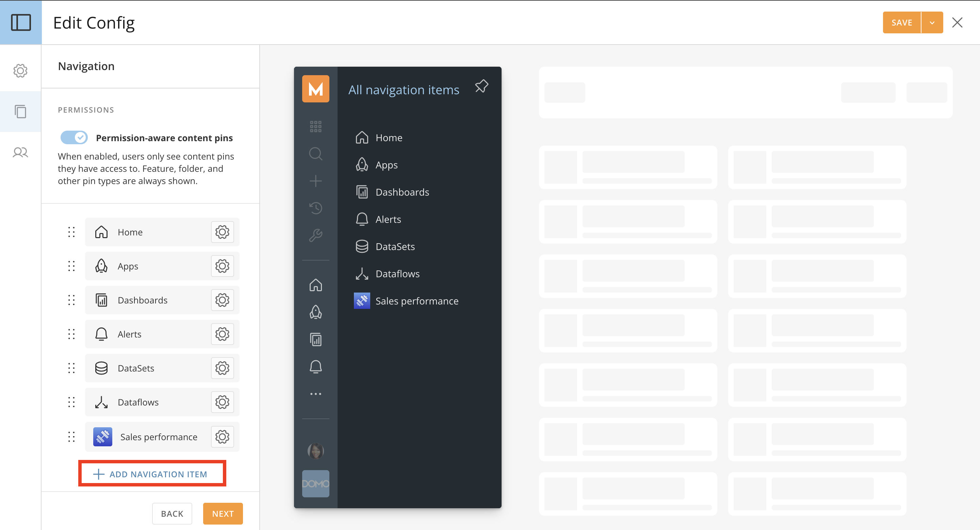Click the Next button
Screen dimensions: 980x530
[x=223, y=514]
